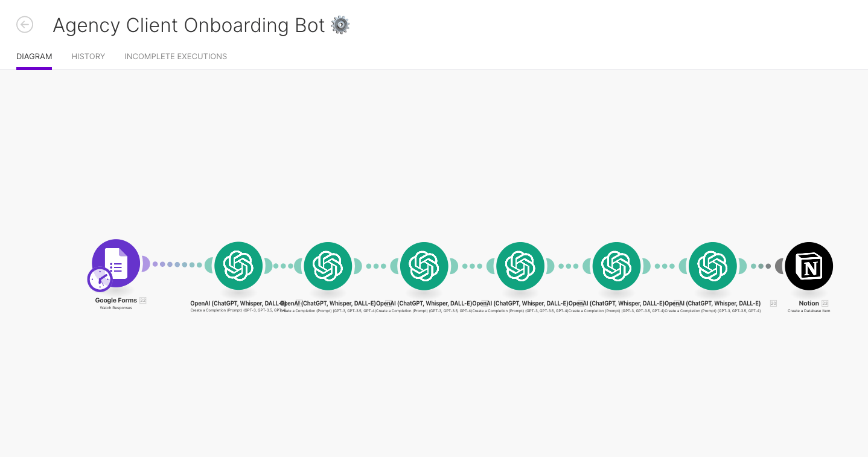868x457 pixels.
Task: Click the Google Forms module label
Action: click(x=116, y=301)
